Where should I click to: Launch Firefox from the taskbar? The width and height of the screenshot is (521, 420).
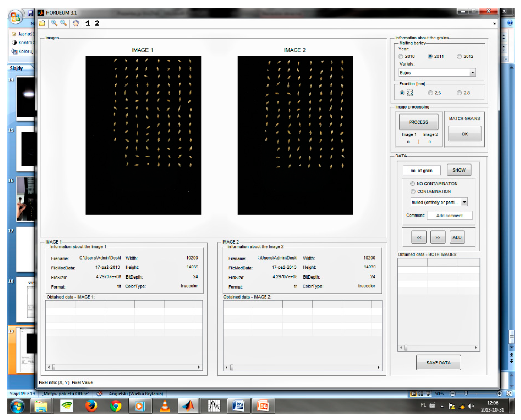point(91,406)
